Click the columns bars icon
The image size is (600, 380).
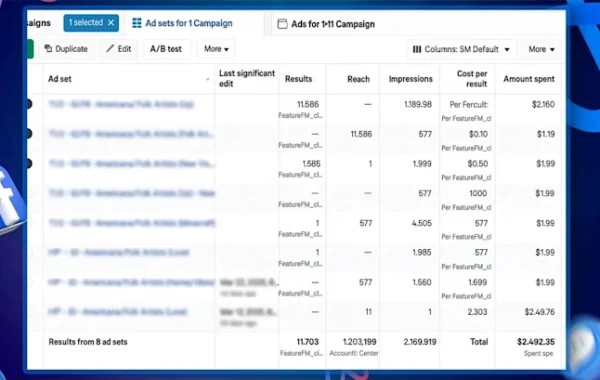417,49
